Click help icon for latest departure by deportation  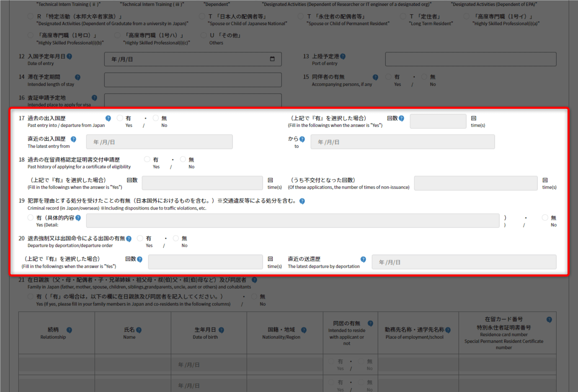click(363, 259)
